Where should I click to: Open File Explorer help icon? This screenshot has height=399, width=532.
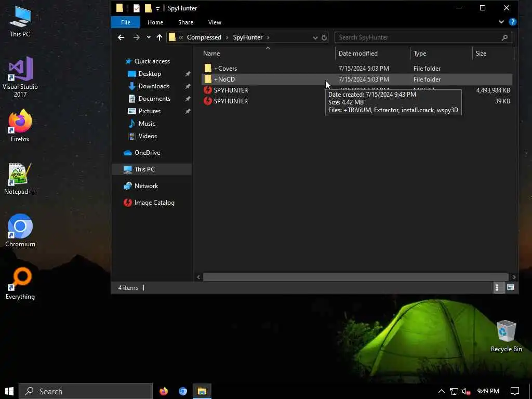[513, 22]
